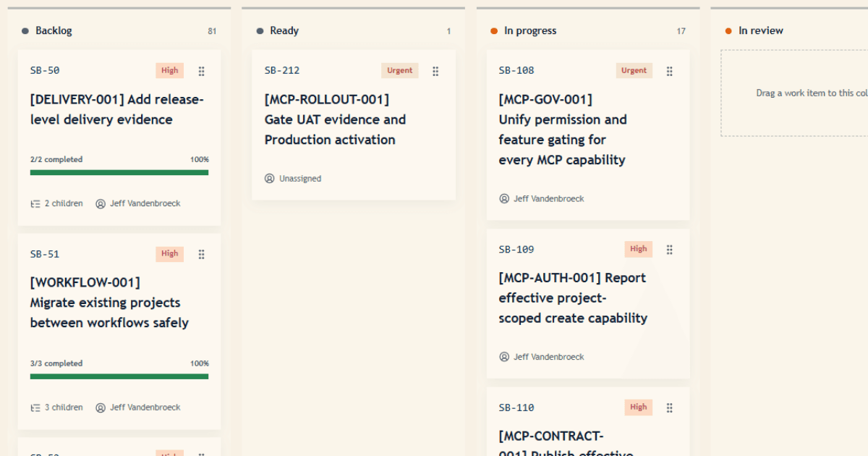Click In review column status dot
Screen dimensions: 868x456
tap(728, 31)
